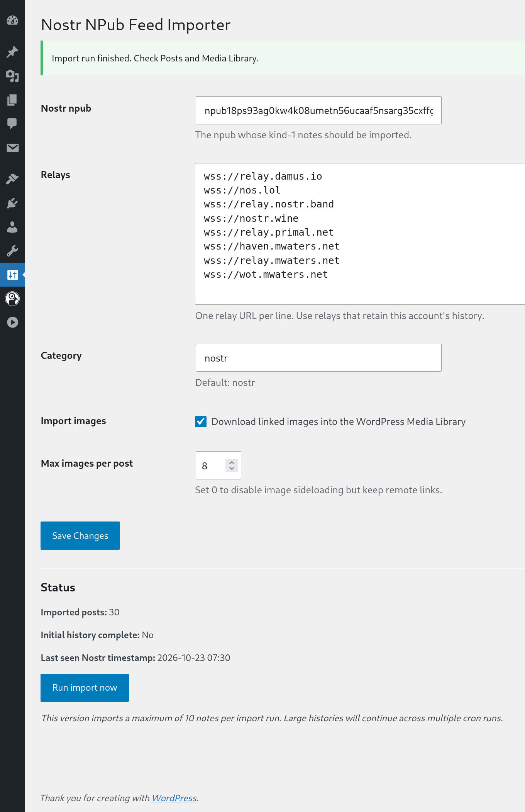Click the 'Status' section heading
The height and width of the screenshot is (812, 525).
[58, 587]
